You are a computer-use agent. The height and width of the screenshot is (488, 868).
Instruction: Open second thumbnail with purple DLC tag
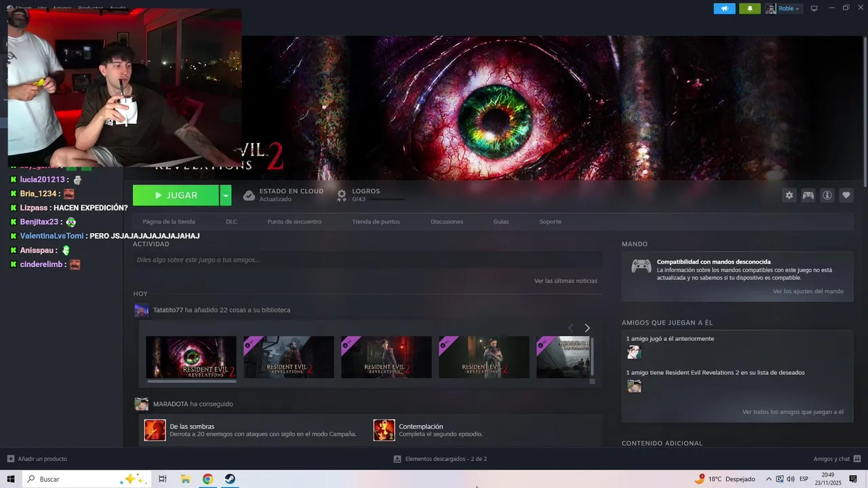289,357
